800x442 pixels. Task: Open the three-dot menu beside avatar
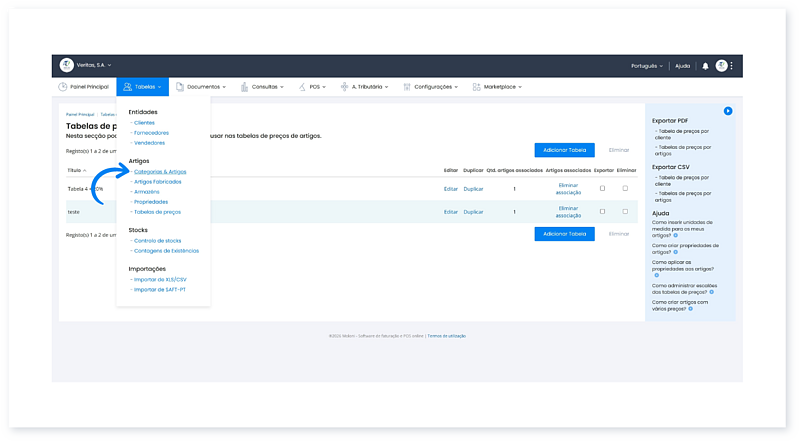732,66
